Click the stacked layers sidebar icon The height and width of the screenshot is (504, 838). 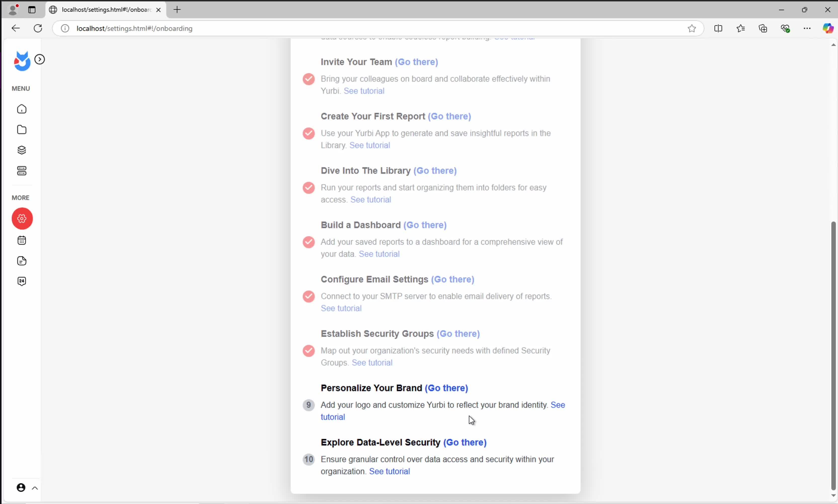click(x=22, y=150)
